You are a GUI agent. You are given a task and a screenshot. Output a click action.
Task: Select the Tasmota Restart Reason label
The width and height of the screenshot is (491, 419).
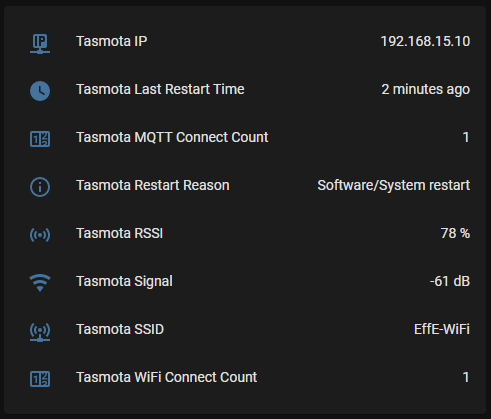pos(153,185)
